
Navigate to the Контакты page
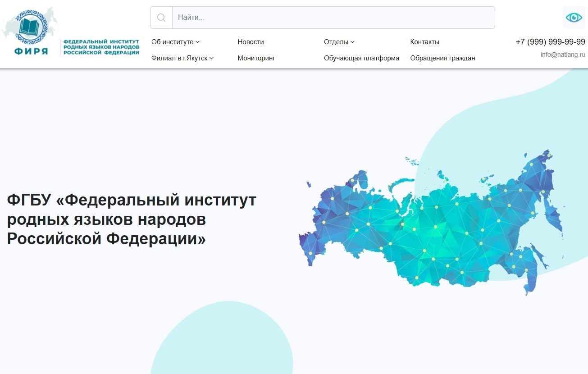click(424, 41)
